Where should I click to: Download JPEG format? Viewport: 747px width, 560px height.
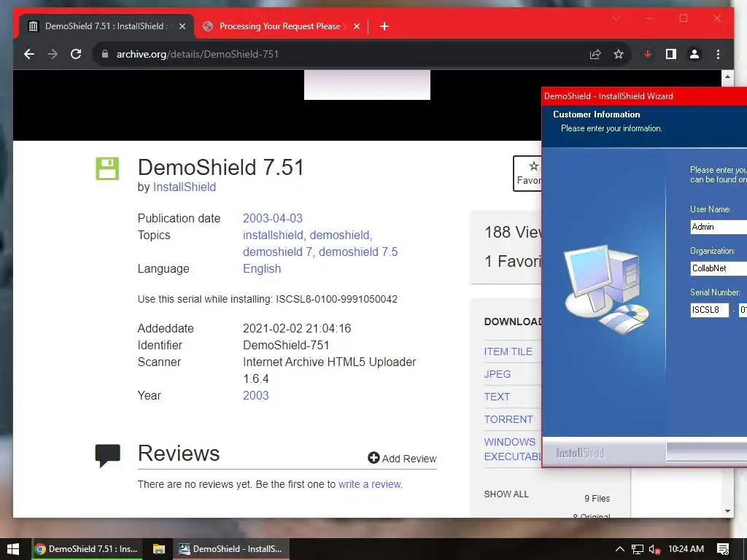(x=498, y=374)
